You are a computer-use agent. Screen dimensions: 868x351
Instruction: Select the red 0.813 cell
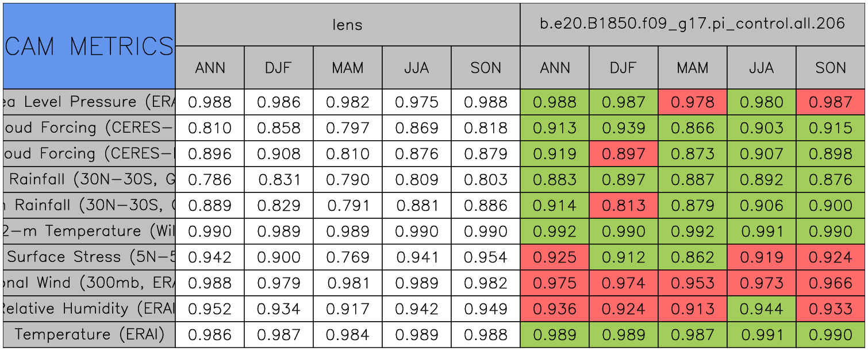pos(623,206)
